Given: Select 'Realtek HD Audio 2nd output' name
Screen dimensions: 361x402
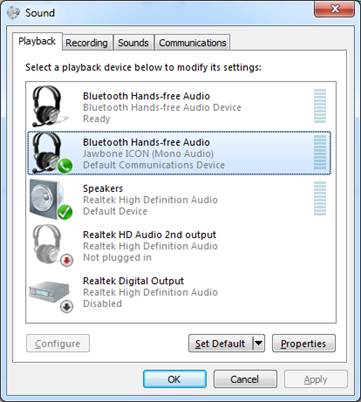Looking at the screenshot, I should [149, 235].
